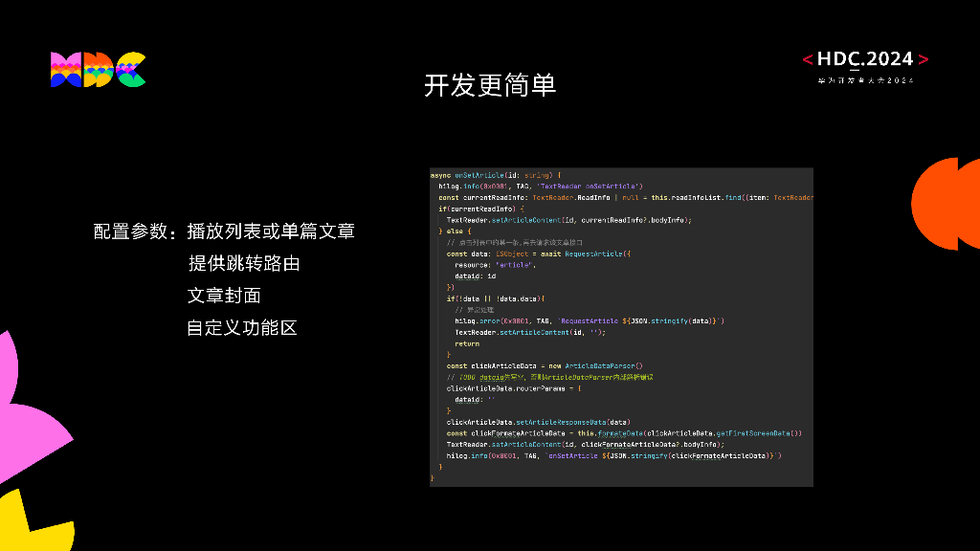Click the code line 'async onSetArticle(id: string)'
Screen dimensions: 980x551
pos(496,176)
